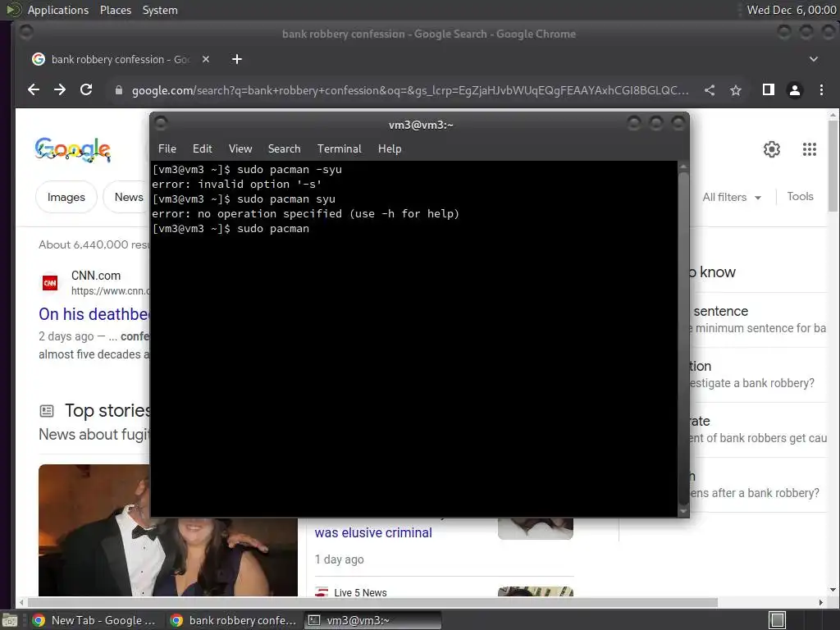Open terminal File menu
The image size is (840, 630).
click(167, 149)
